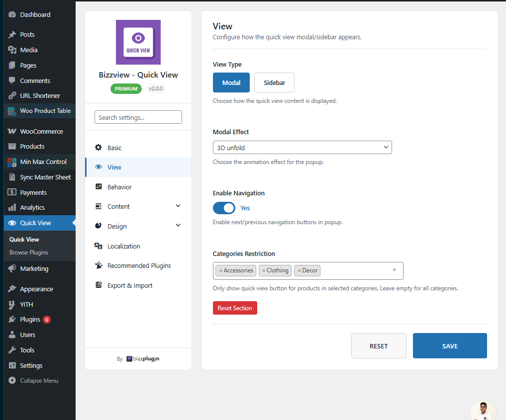
Task: Click the bizzplugin footer link
Action: click(x=143, y=359)
